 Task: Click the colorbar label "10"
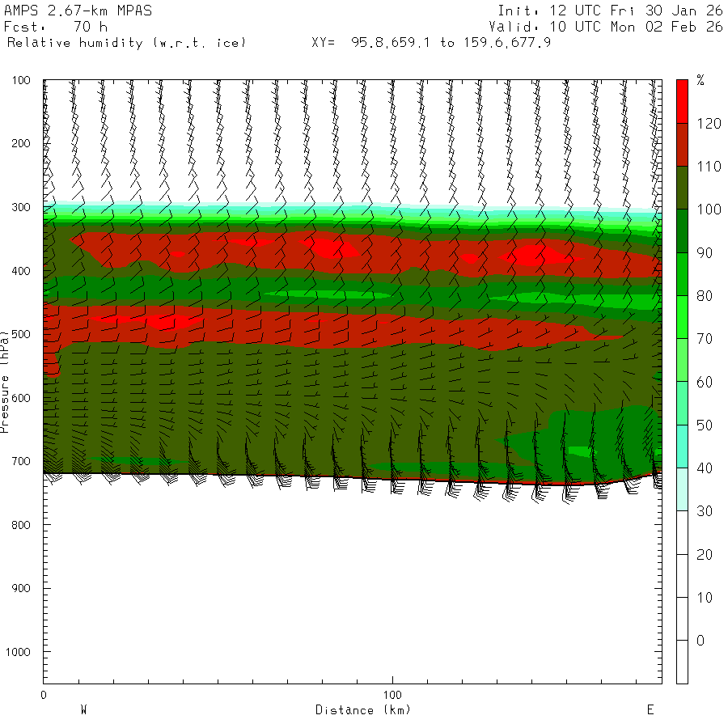pos(705,598)
